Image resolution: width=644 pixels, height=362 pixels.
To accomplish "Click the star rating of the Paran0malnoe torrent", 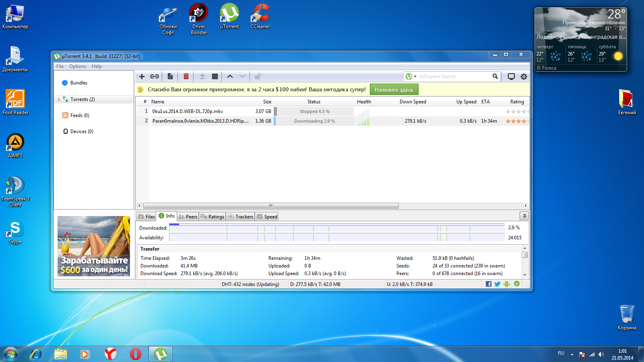I will (517, 121).
